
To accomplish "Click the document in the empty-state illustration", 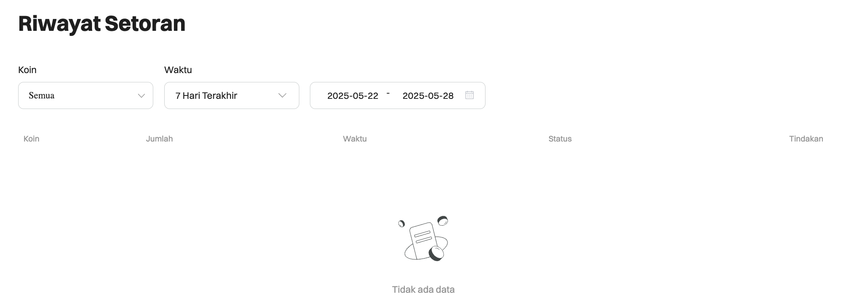I will click(x=421, y=239).
